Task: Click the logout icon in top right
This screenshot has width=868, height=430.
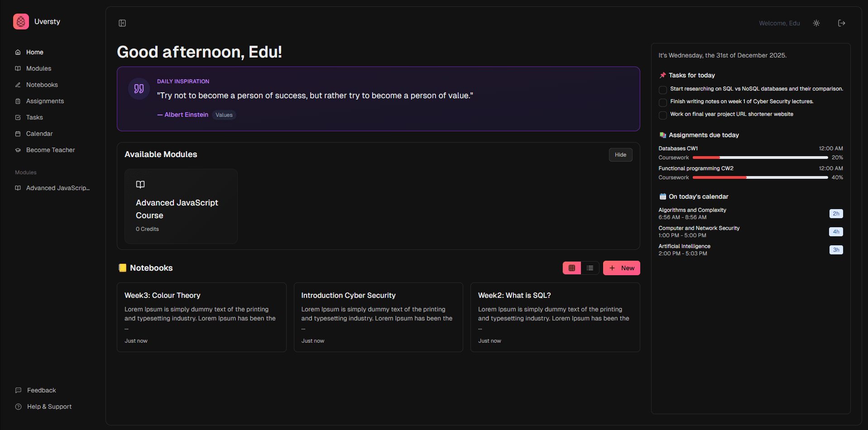Action: (841, 23)
